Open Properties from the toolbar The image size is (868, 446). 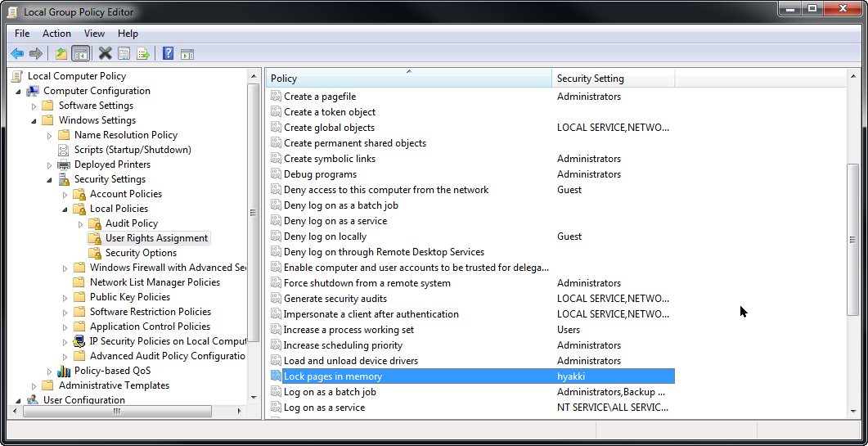(124, 54)
